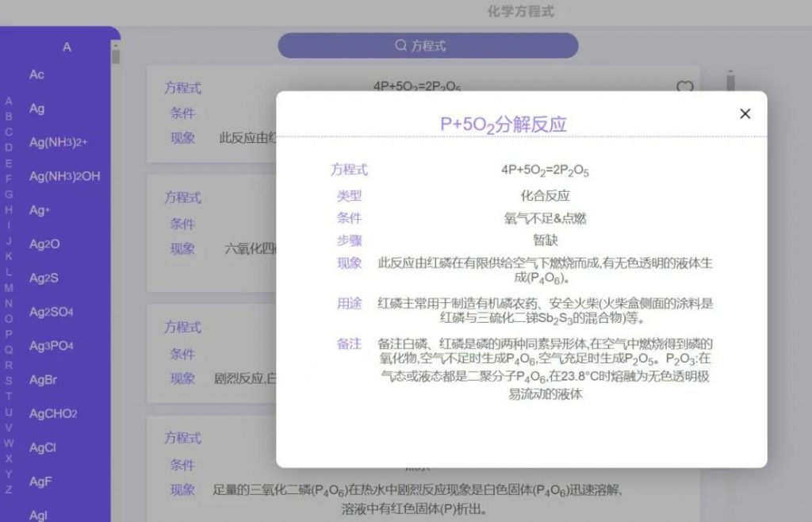
Task: Choose Ag+ from the sidebar list
Action: [x=40, y=210]
